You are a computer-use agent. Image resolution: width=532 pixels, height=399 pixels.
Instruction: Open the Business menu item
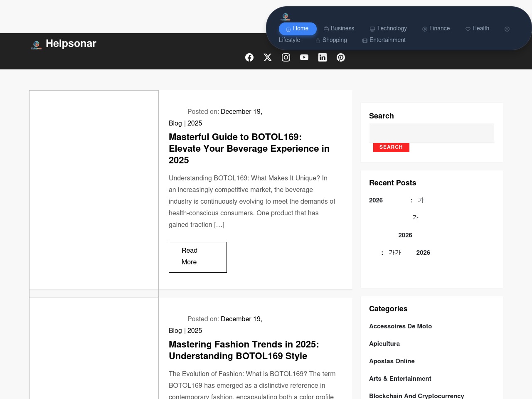pyautogui.click(x=339, y=29)
